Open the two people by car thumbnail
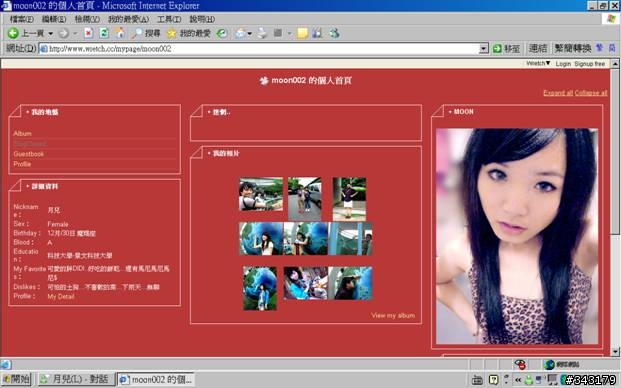The width and height of the screenshot is (621, 388). (305, 199)
